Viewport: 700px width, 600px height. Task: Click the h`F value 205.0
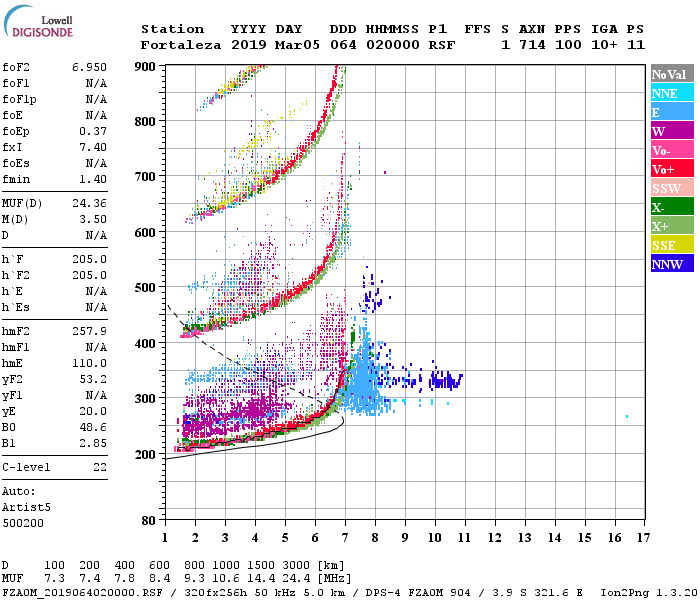point(89,259)
